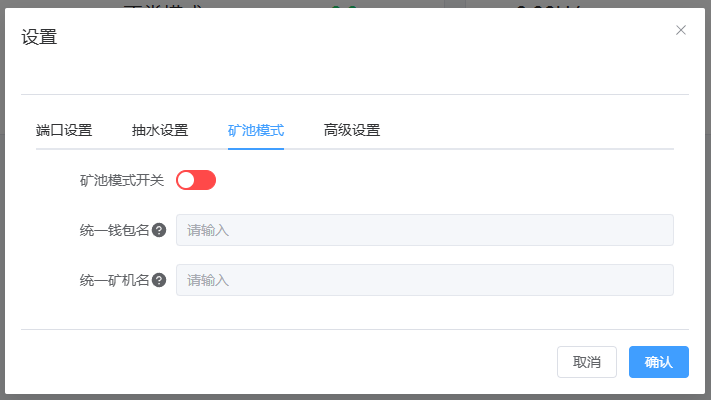Image resolution: width=711 pixels, height=400 pixels.
Task: Switch to the 端口设置 tab
Action: coord(64,130)
